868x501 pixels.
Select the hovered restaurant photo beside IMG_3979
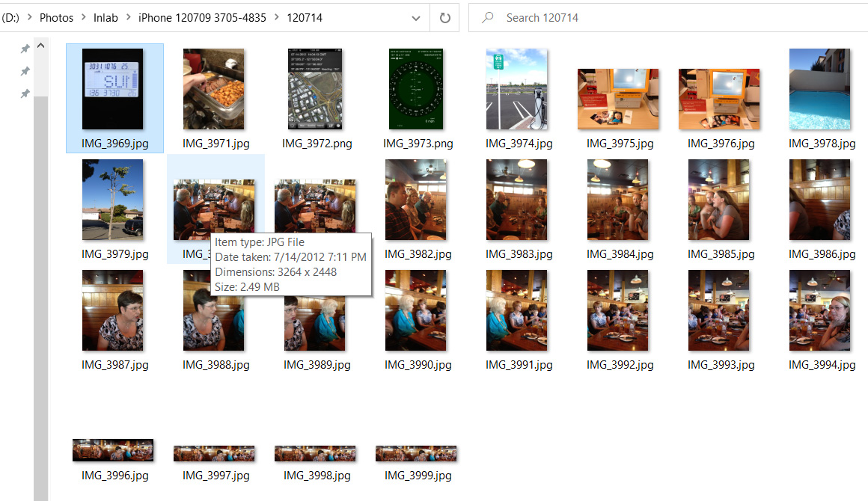click(x=214, y=209)
